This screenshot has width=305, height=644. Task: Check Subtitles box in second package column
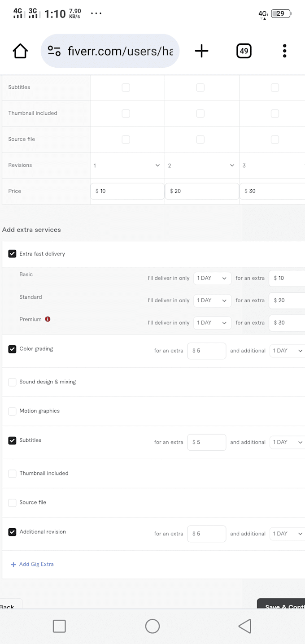[x=200, y=87]
